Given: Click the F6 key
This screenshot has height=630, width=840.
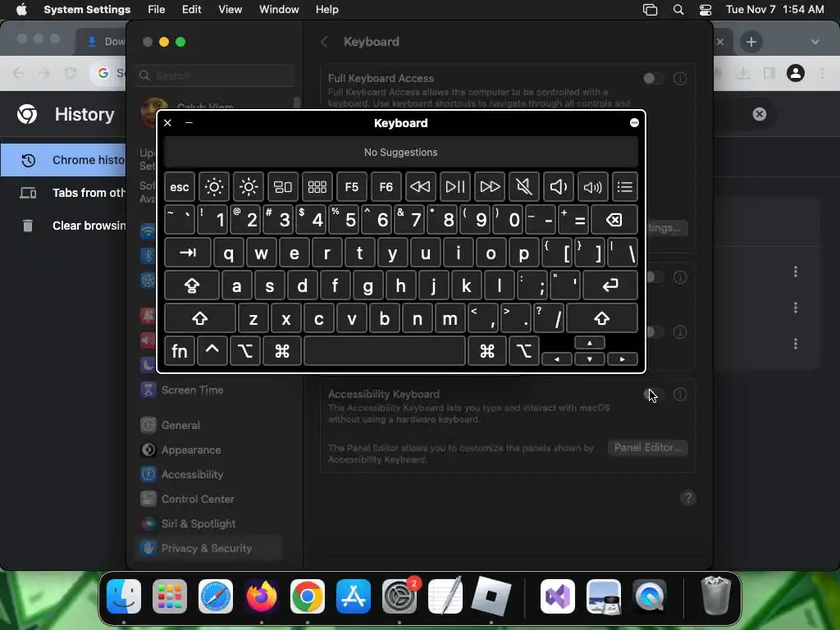Looking at the screenshot, I should point(386,187).
